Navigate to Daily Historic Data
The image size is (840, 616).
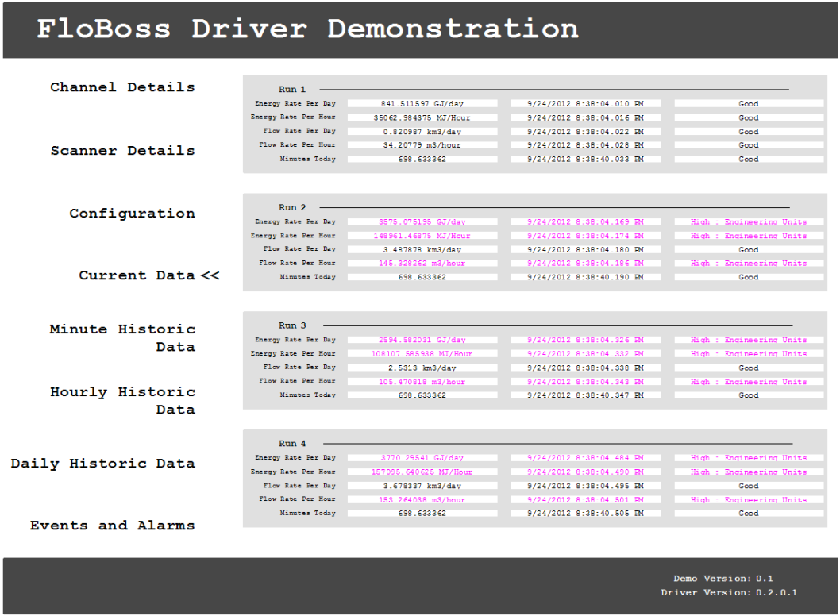(103, 464)
